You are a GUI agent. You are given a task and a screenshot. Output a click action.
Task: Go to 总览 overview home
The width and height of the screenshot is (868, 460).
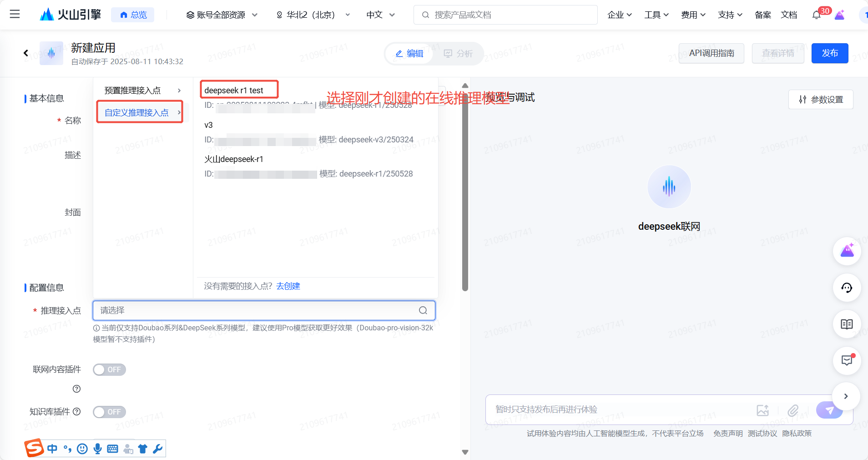click(x=133, y=15)
